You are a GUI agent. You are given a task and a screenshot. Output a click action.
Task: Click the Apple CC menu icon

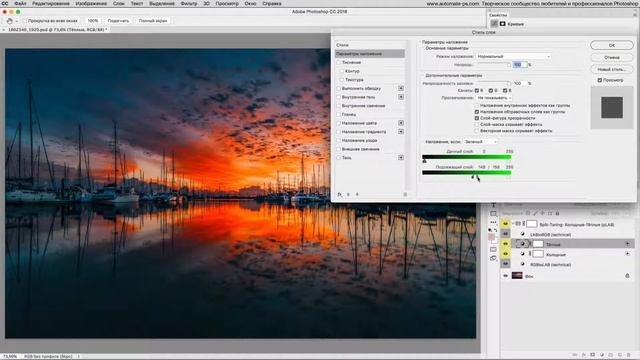pyautogui.click(x=5, y=3)
